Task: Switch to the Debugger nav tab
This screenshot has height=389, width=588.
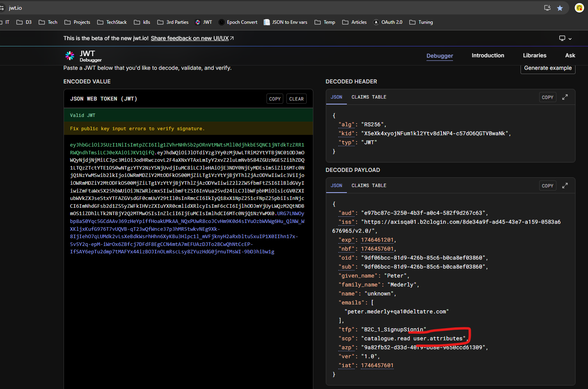Action: coord(440,56)
